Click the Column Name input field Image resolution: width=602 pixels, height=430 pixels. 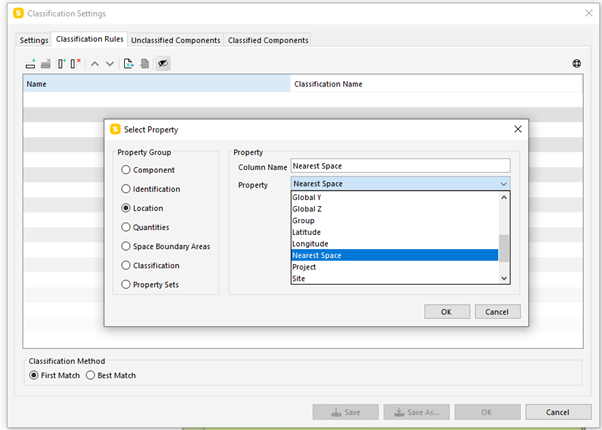pos(400,166)
